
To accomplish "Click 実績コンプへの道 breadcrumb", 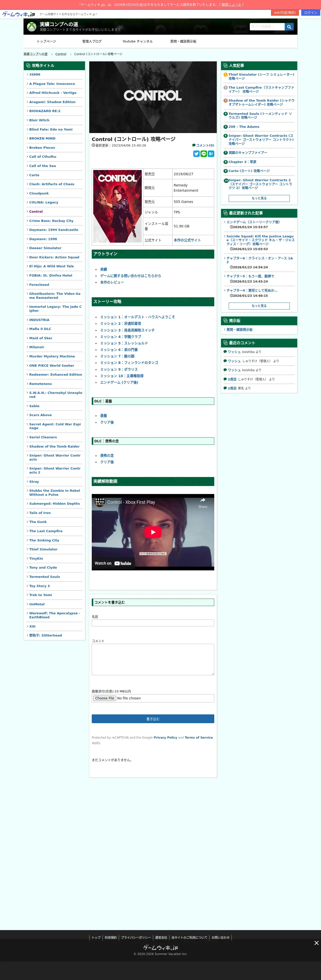I will (35, 54).
